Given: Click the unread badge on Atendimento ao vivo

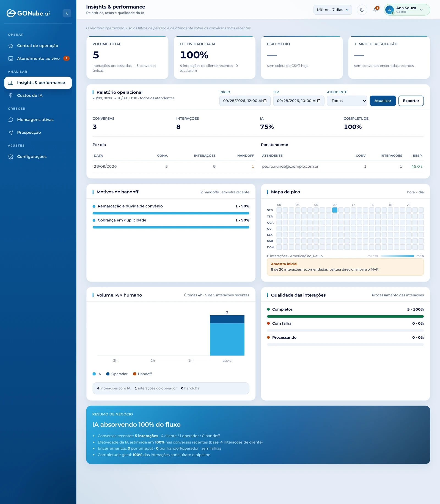Looking at the screenshot, I should coord(66,58).
